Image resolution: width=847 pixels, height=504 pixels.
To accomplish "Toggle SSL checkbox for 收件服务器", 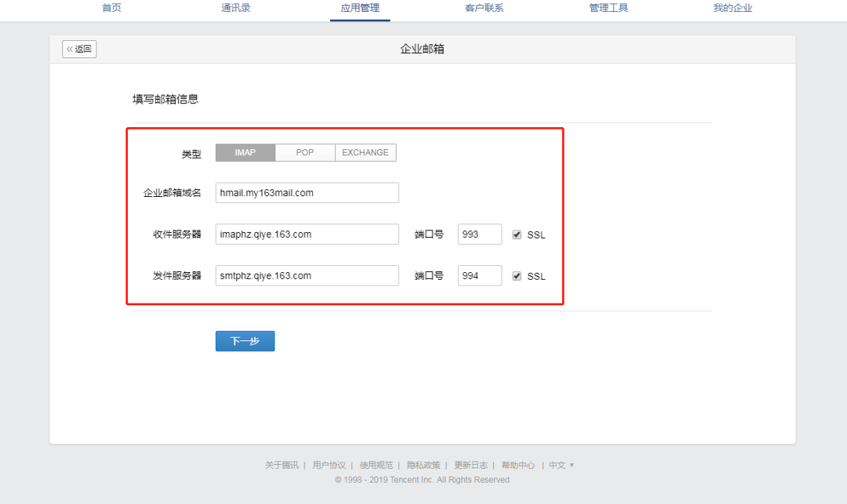I will tap(517, 235).
